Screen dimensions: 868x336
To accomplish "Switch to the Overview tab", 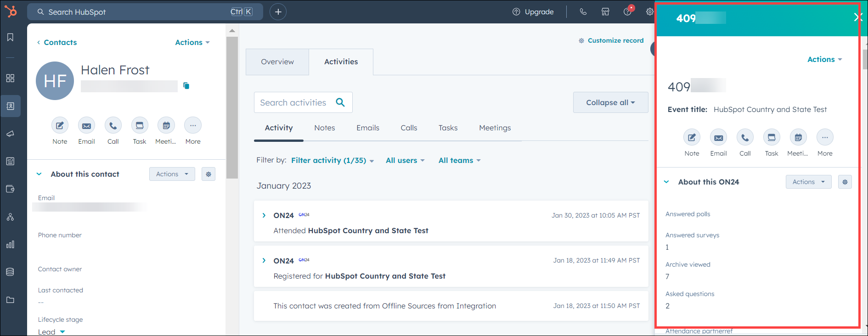I will point(277,62).
